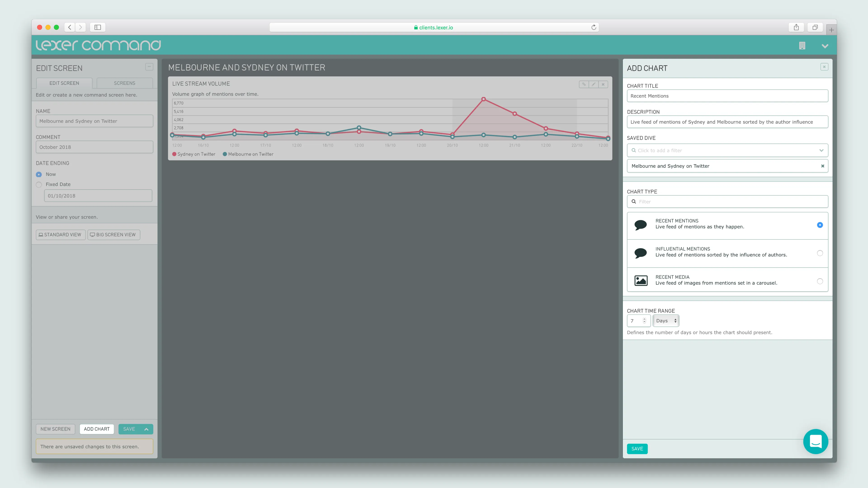This screenshot has width=868, height=488.
Task: Remove the Melbourne and Sydney on Twitter dive
Action: [823, 166]
